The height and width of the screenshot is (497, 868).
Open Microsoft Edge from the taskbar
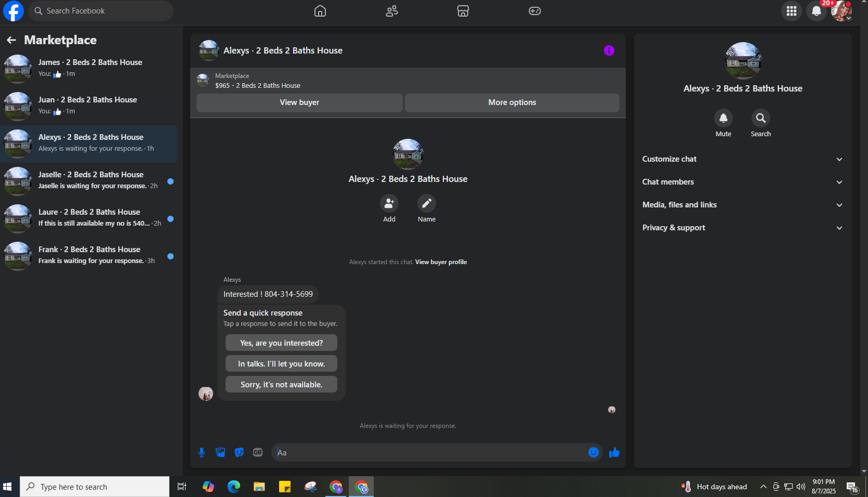click(x=234, y=487)
